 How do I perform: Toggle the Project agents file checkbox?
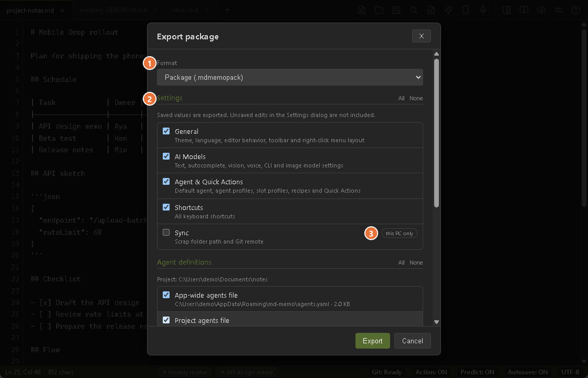pyautogui.click(x=166, y=320)
